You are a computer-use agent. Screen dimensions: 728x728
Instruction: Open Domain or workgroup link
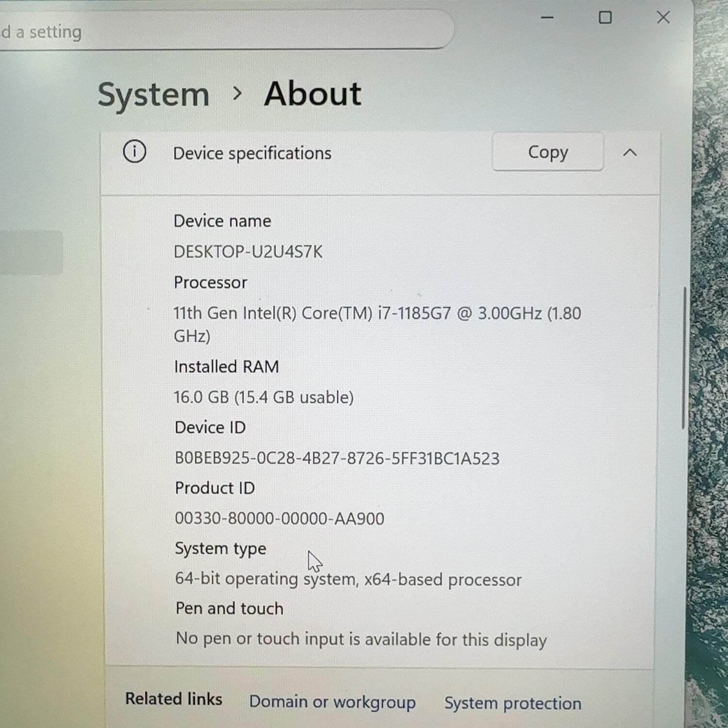coord(332,702)
